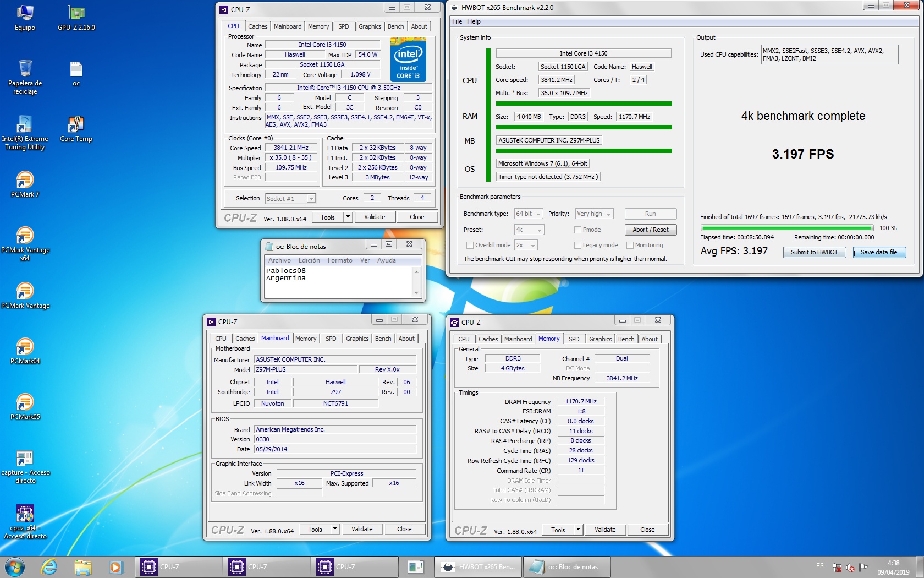This screenshot has height=578, width=924.
Task: Open the oc text file icon
Action: 76,74
